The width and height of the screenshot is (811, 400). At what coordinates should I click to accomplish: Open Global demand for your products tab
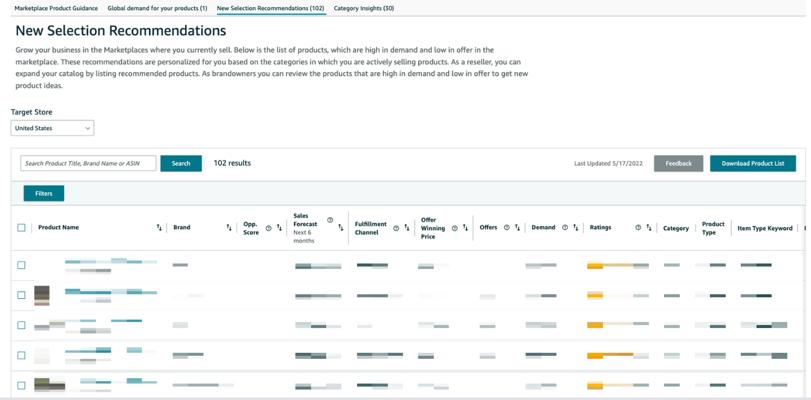coord(157,8)
